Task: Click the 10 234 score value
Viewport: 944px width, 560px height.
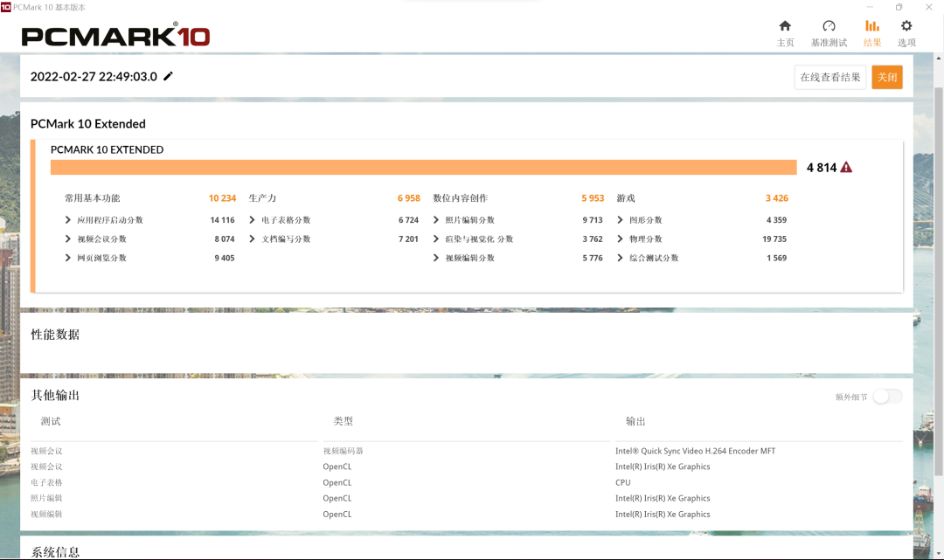Action: (x=222, y=198)
